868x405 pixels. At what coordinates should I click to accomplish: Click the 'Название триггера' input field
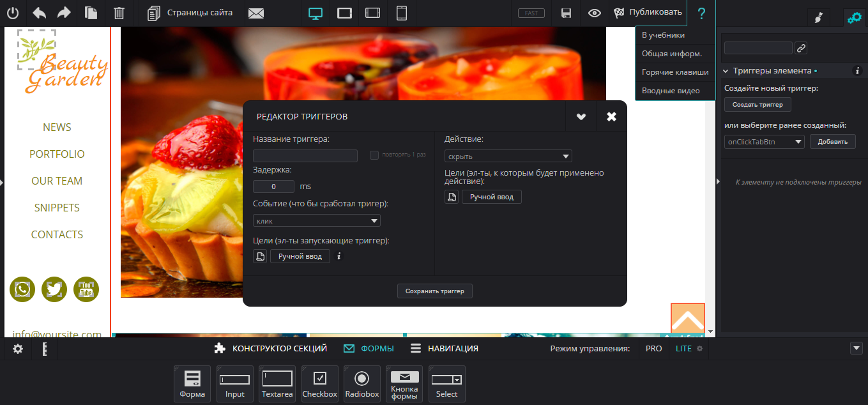pos(305,156)
